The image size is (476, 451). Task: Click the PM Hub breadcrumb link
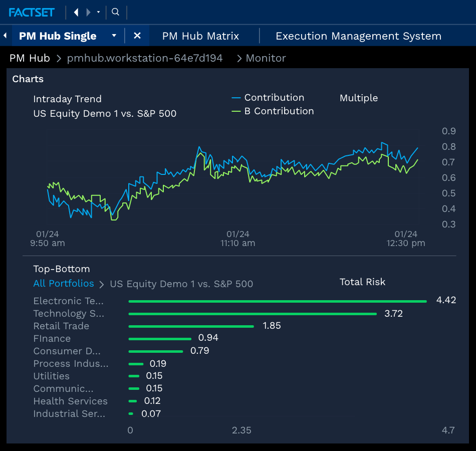tap(29, 58)
